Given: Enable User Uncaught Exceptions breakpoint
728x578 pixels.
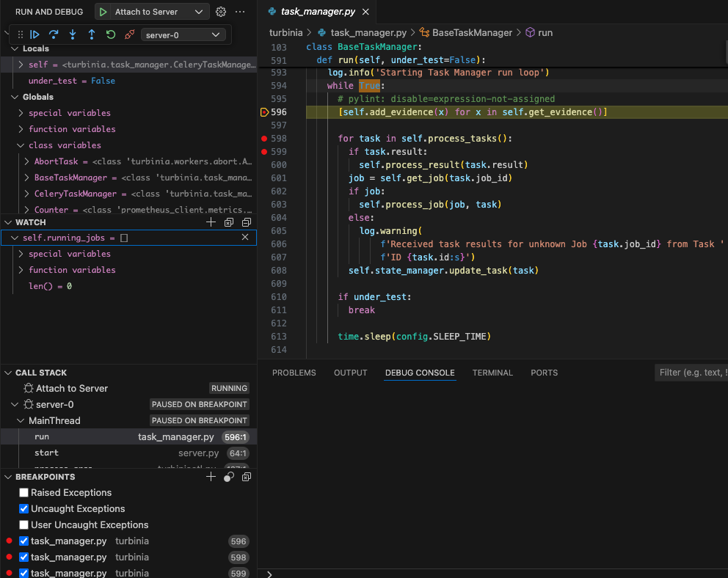Looking at the screenshot, I should (x=23, y=524).
